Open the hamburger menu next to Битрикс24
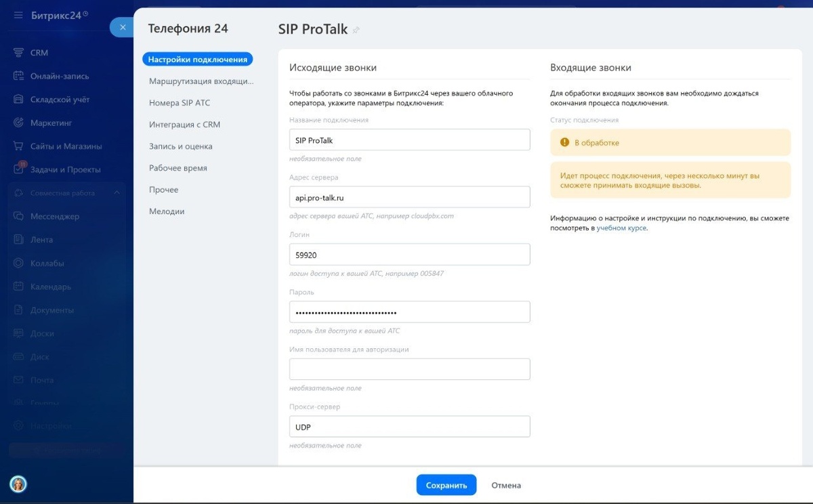813x504 pixels. pyautogui.click(x=18, y=15)
